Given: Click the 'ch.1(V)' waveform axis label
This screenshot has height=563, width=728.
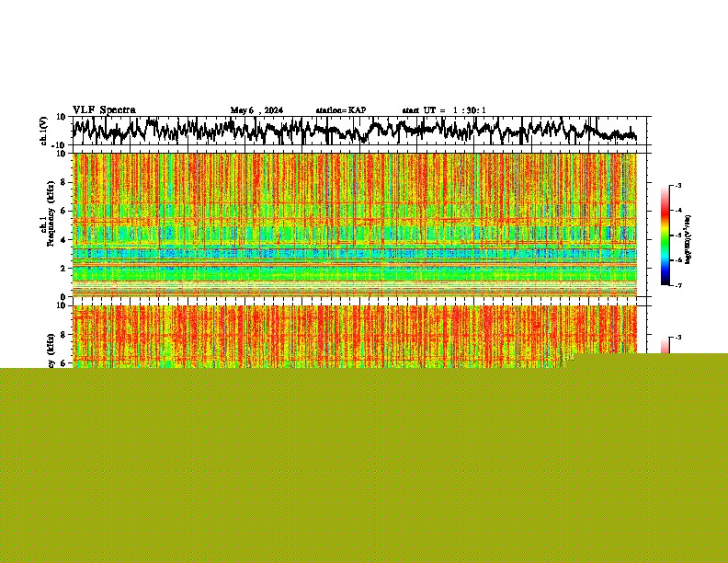Looking at the screenshot, I should point(44,131).
